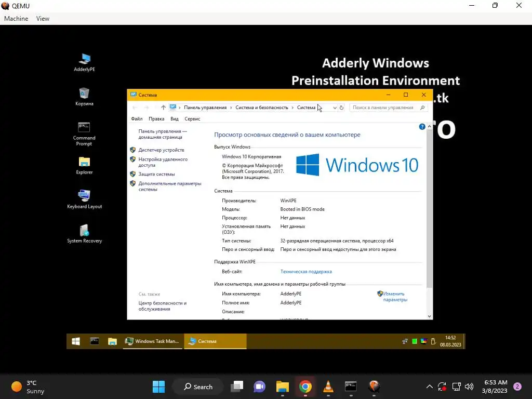This screenshot has width=532, height=399.
Task: Click the scrollbar down arrow in Система window
Action: pyautogui.click(x=429, y=316)
